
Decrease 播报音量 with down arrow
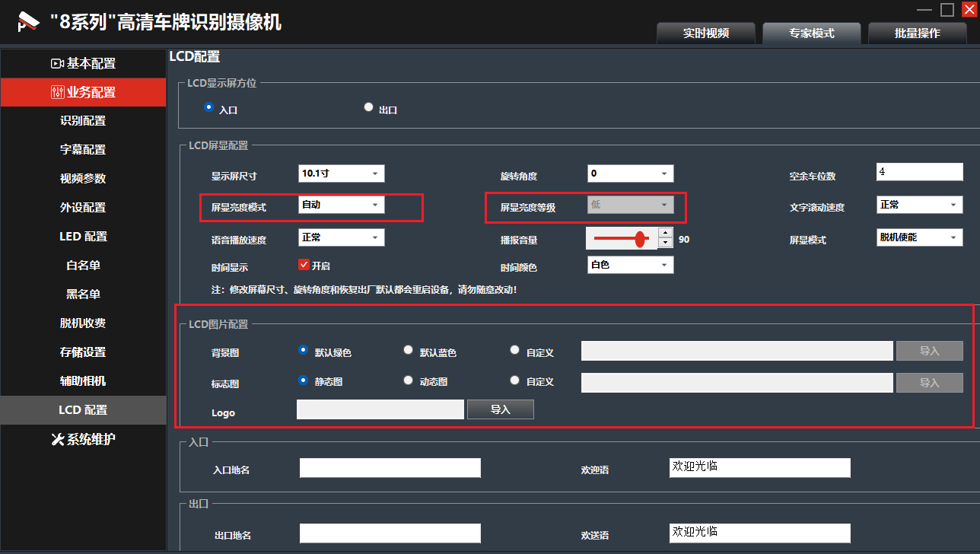666,243
